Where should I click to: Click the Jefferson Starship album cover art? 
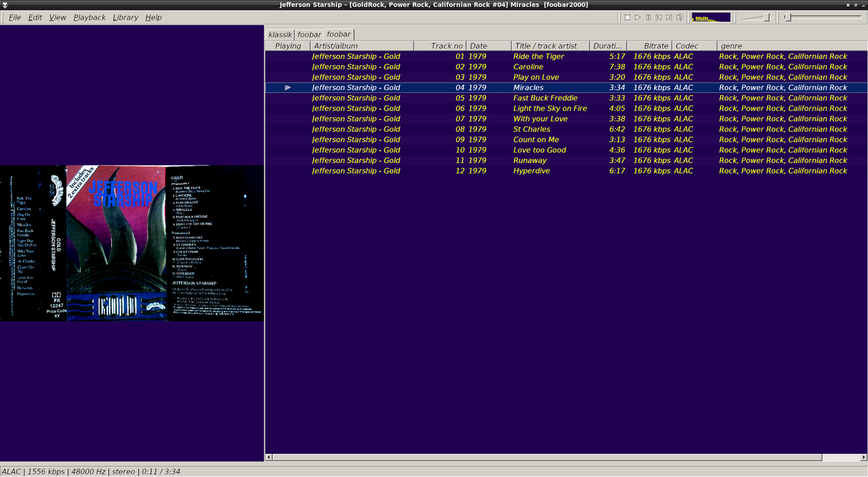tap(132, 243)
